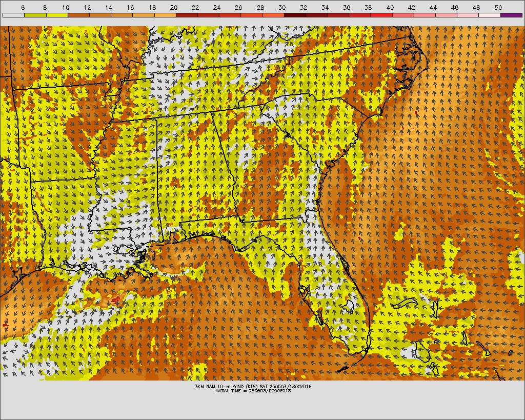Screen dimensions: 525x420
Task: Pick the legend swatch between 26 and 28
Action: (252, 15)
